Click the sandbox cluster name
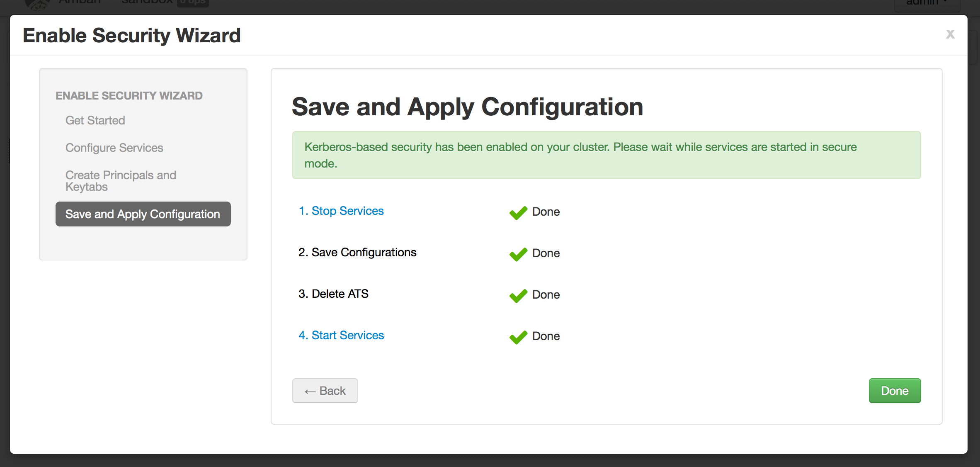Screen dimensions: 980x467 click(147, 2)
